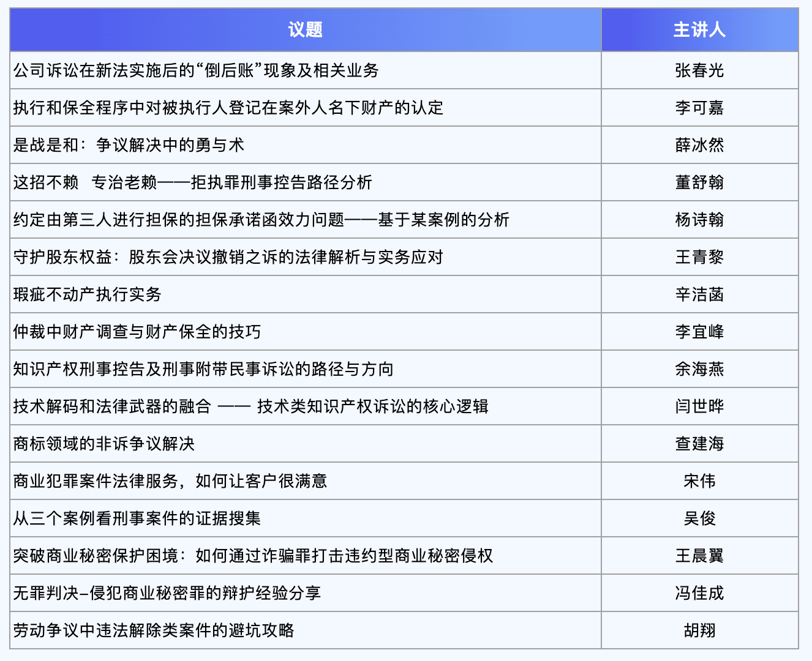
Task: Click speaker name 胡翔
Action: coord(699,630)
